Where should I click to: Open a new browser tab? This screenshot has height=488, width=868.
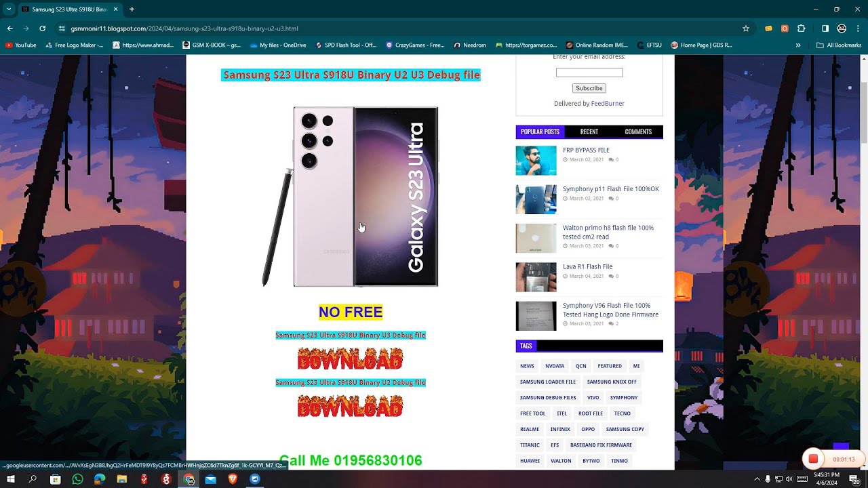(132, 9)
